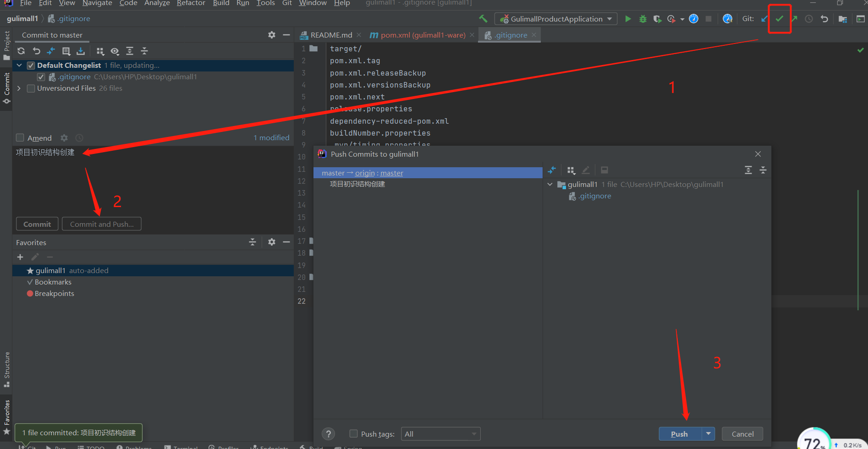Viewport: 868px width, 449px height.
Task: Open the Refactor menu
Action: 191,3
